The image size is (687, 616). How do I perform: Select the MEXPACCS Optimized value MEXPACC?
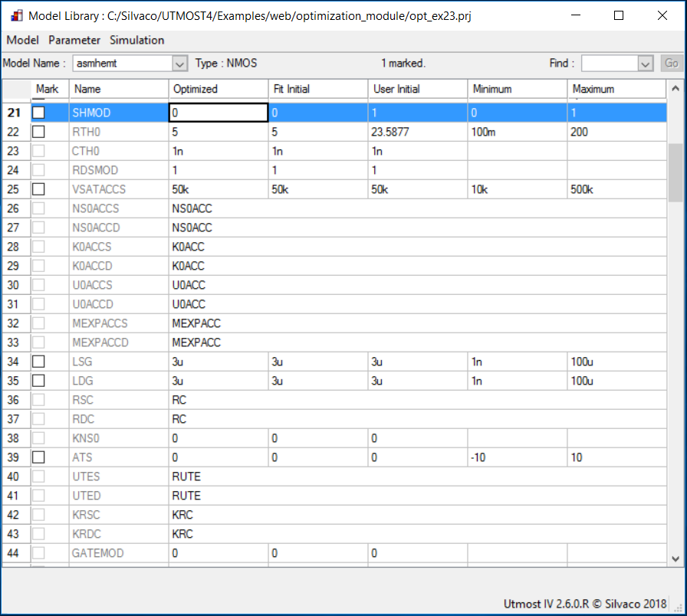418,323
